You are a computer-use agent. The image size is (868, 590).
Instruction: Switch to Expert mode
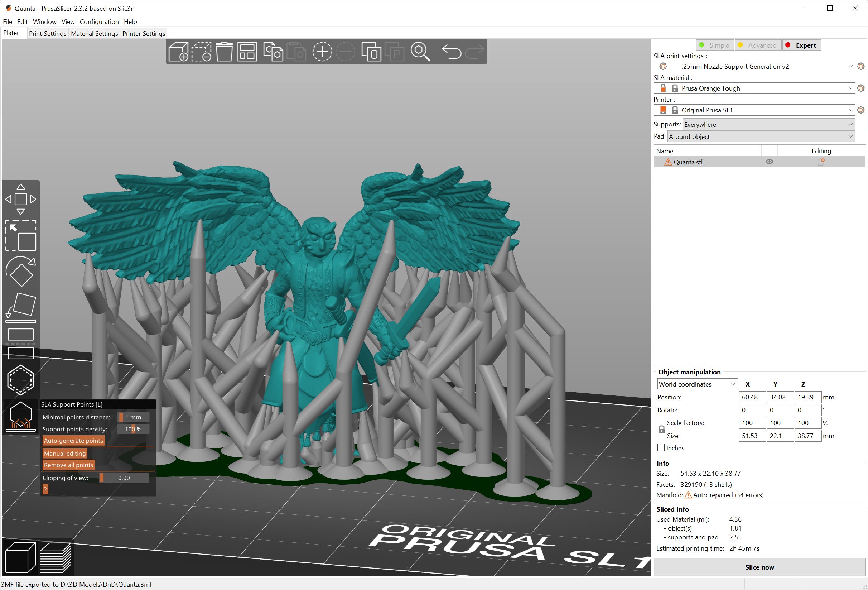[801, 45]
